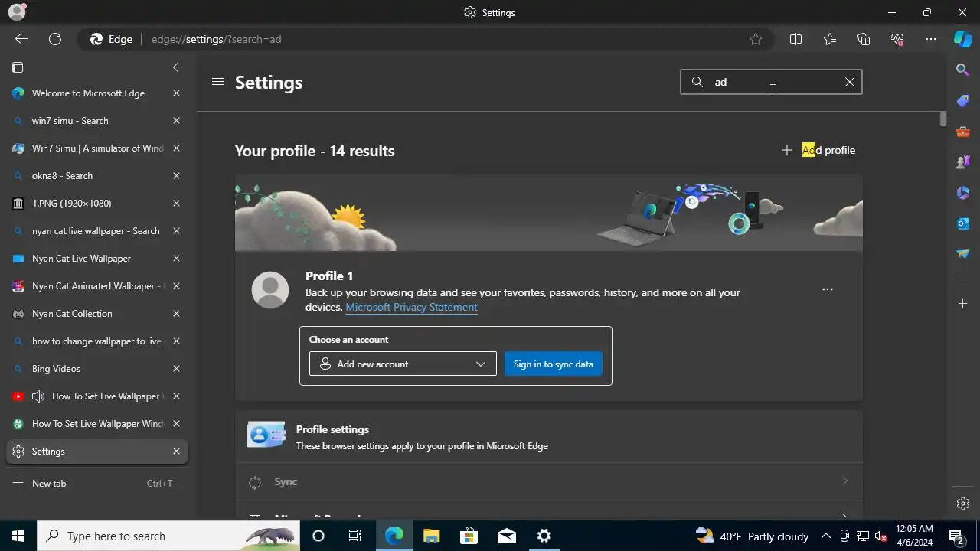
Task: Click the address bar URL
Action: click(217, 39)
